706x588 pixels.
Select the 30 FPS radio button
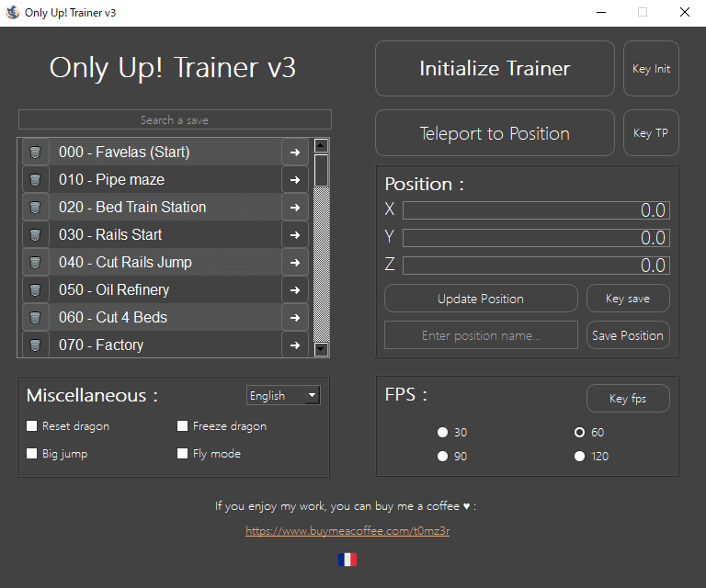[442, 432]
